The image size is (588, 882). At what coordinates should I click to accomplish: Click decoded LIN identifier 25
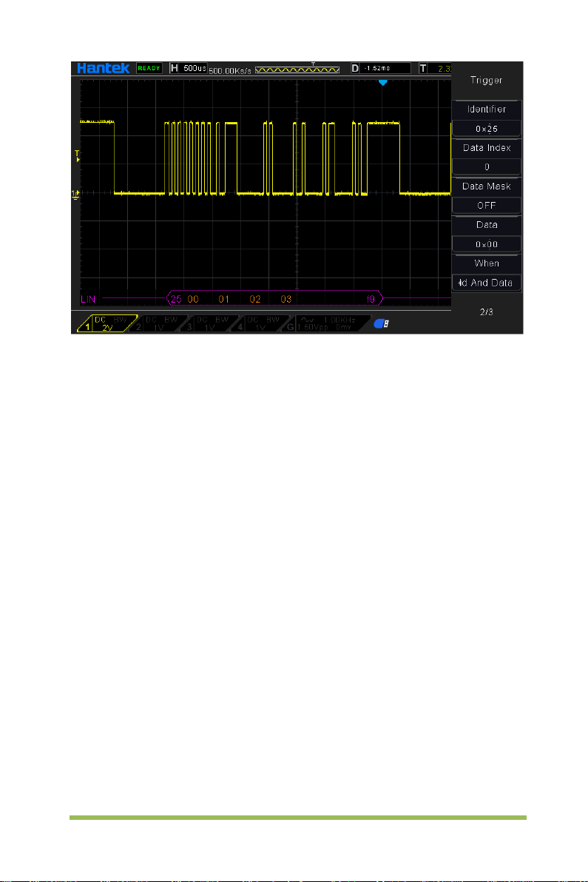176,299
